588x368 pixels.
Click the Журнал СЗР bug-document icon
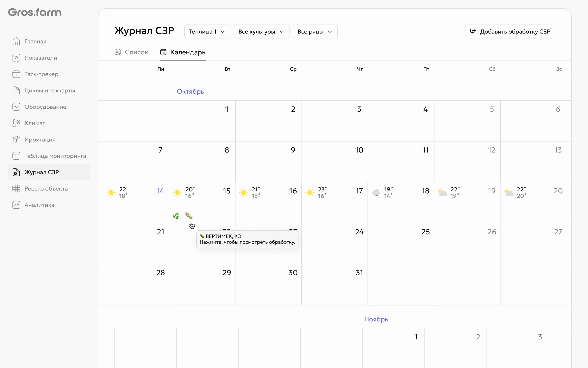point(16,172)
